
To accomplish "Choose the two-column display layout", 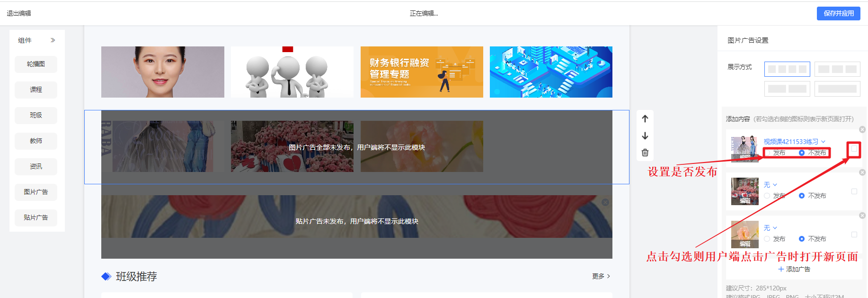I will coord(787,89).
